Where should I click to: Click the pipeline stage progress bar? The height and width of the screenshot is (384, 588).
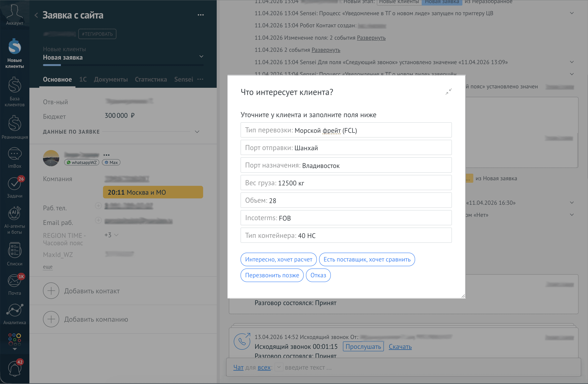[123, 65]
